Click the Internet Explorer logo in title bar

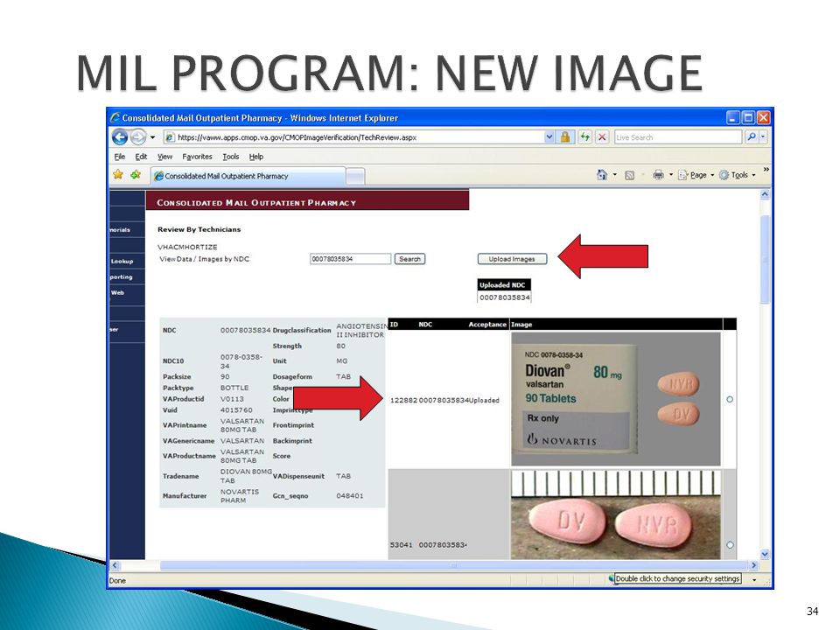[x=115, y=117]
